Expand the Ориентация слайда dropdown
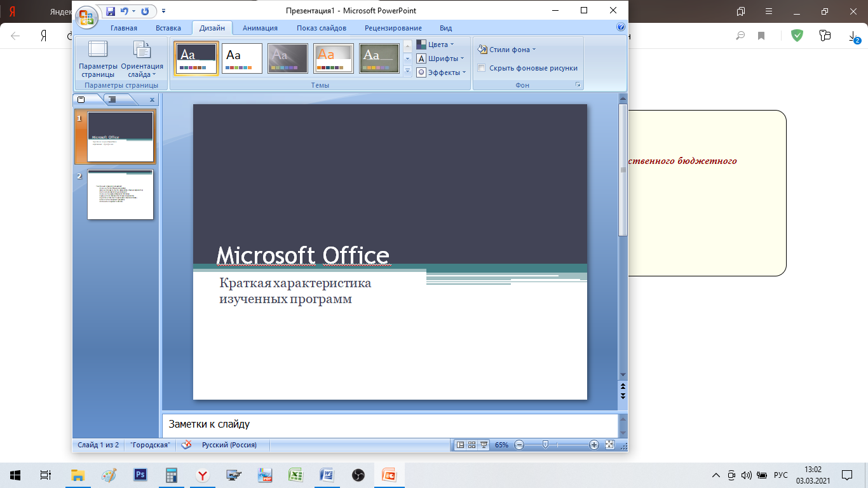The width and height of the screenshot is (868, 488). coord(142,59)
